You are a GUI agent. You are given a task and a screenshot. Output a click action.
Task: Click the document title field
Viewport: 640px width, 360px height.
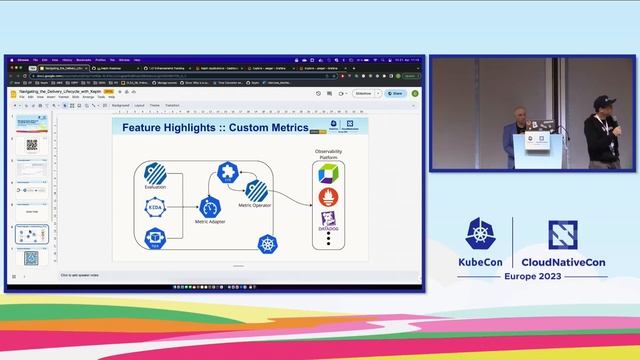(60, 91)
